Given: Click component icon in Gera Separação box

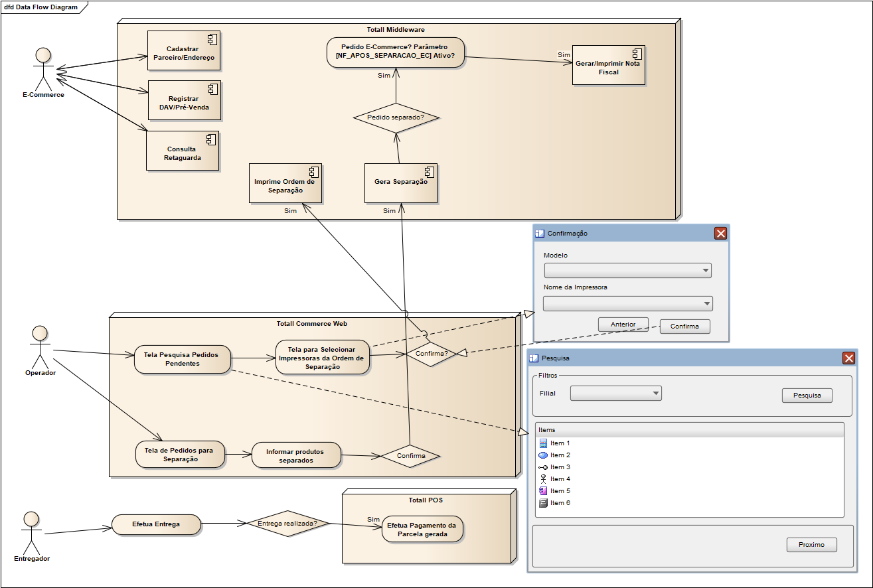Looking at the screenshot, I should (x=430, y=172).
